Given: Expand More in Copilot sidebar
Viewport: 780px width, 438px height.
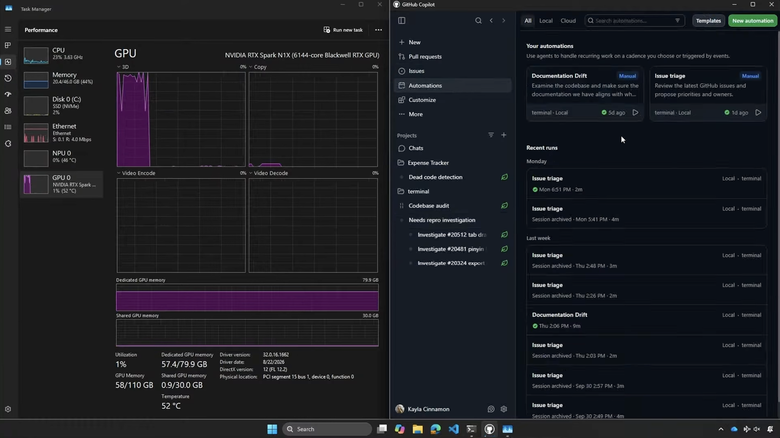Looking at the screenshot, I should pos(452,114).
